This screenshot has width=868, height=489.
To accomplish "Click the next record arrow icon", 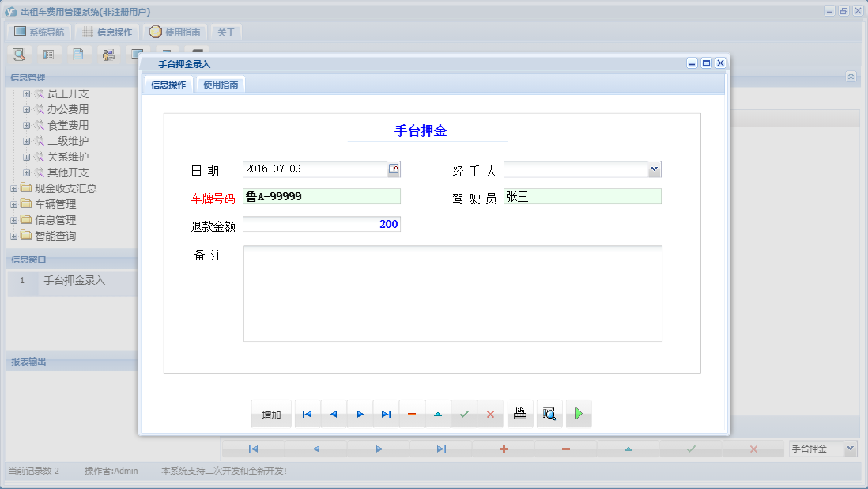I will (360, 413).
